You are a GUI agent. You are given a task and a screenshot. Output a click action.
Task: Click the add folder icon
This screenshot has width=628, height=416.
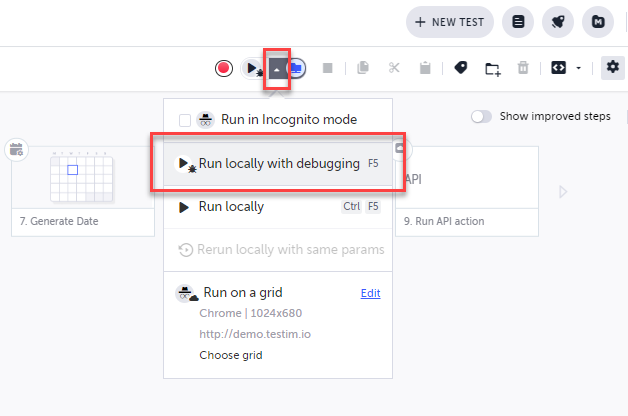493,69
